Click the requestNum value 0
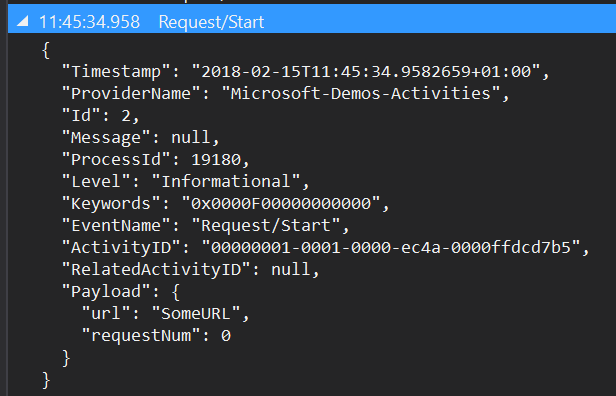The height and width of the screenshot is (396, 616). click(226, 336)
